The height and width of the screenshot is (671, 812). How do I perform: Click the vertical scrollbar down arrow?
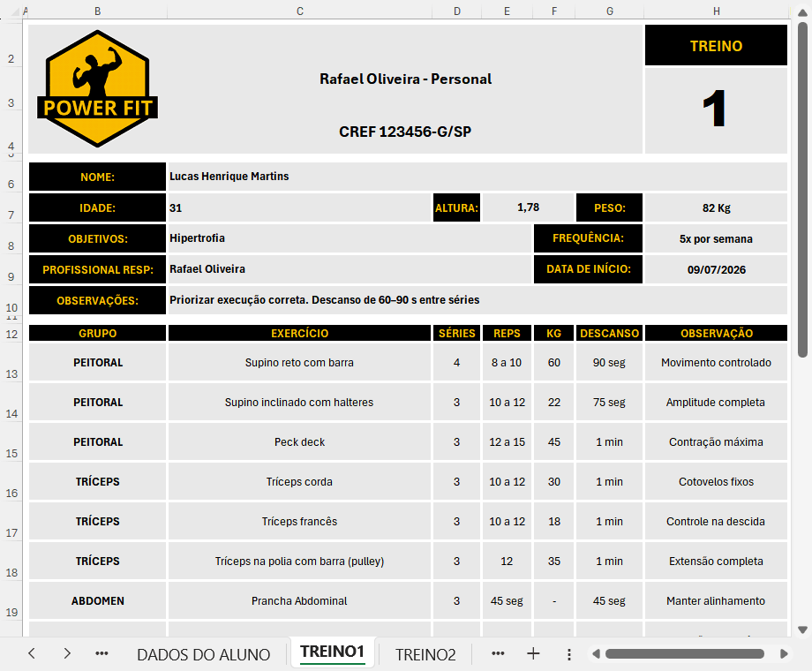(802, 630)
